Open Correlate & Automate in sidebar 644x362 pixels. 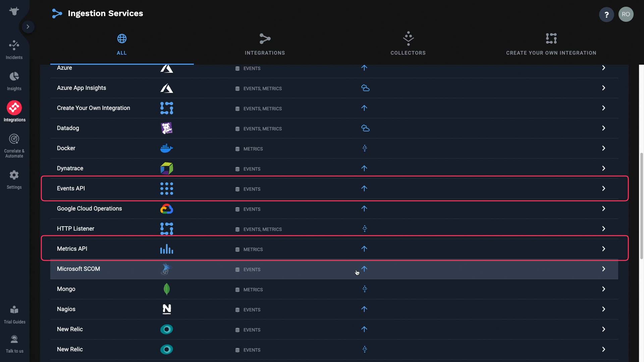click(x=14, y=146)
